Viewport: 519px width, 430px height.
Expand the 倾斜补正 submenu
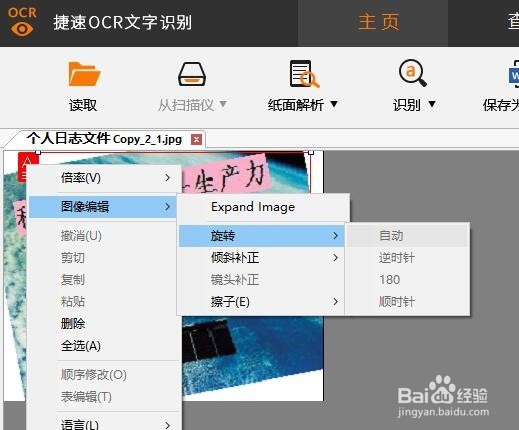(262, 258)
